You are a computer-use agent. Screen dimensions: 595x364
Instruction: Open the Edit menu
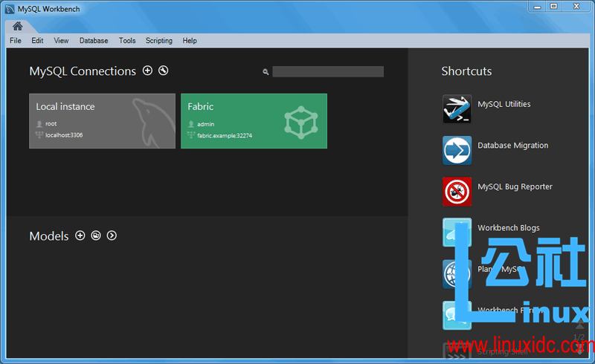[x=37, y=41]
